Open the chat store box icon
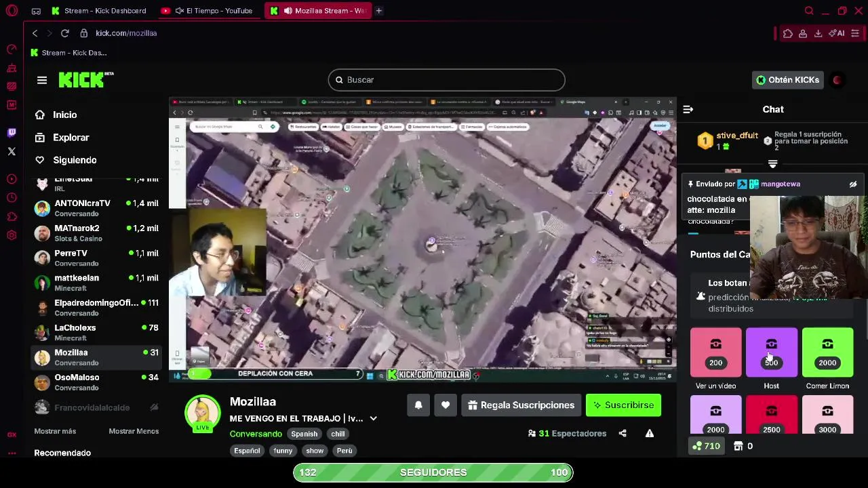This screenshot has height=488, width=868. point(738,446)
